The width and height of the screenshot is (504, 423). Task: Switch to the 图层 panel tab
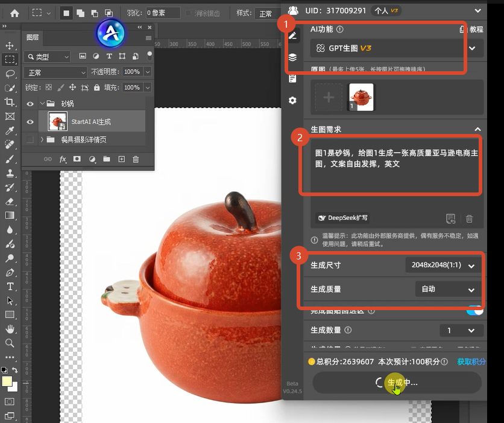click(x=33, y=37)
